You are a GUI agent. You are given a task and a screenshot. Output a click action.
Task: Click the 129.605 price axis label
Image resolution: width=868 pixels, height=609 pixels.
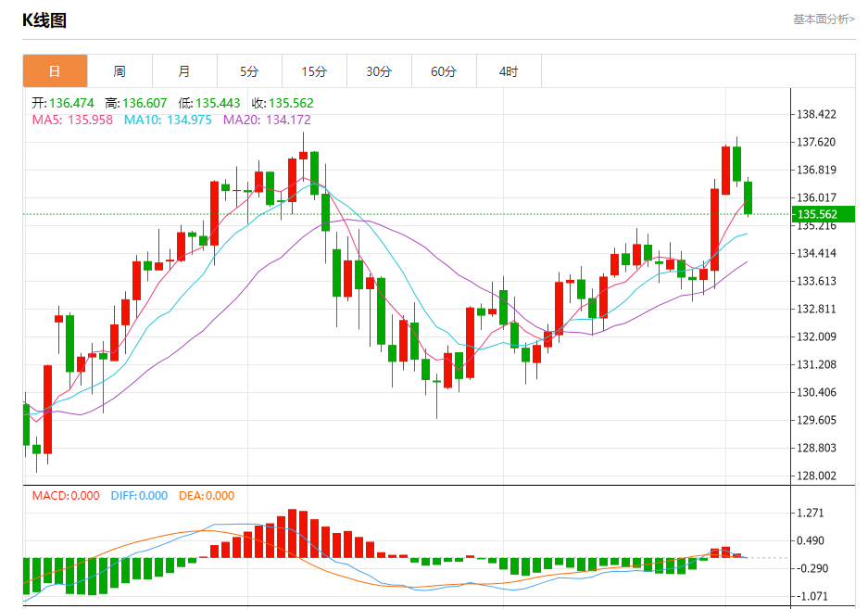[816, 420]
